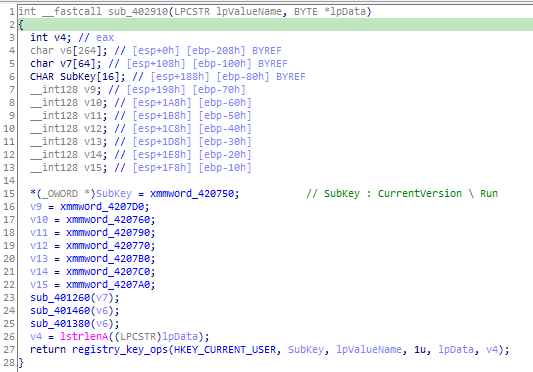Click line number 27 in the gutter
This screenshot has width=533, height=372.
[x=10, y=350]
